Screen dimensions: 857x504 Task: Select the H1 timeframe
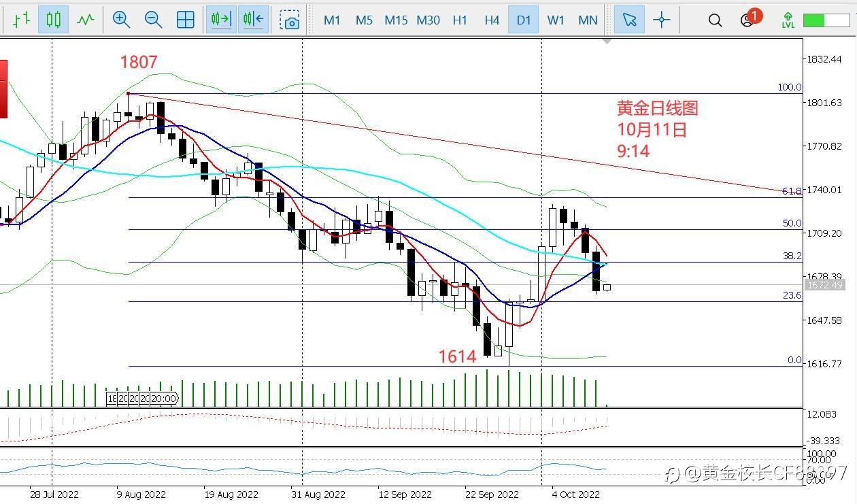(x=460, y=20)
